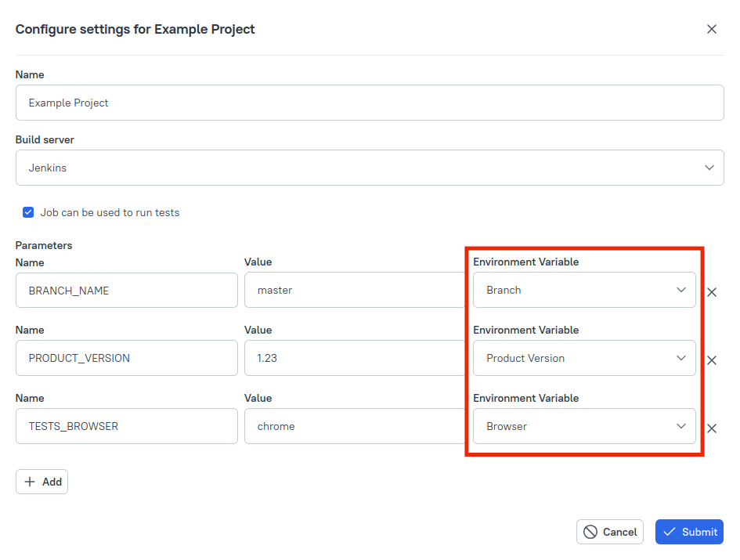
Task: Remove the TESTS_BROWSER parameter row
Action: point(712,428)
